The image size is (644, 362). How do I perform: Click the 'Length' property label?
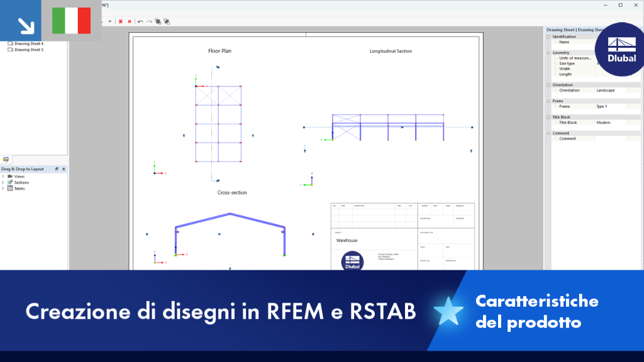point(565,74)
